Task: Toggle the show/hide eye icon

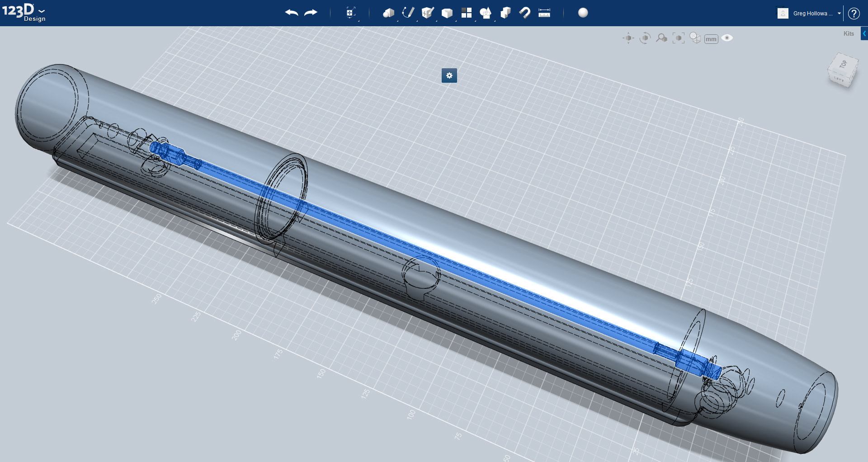Action: tap(727, 38)
